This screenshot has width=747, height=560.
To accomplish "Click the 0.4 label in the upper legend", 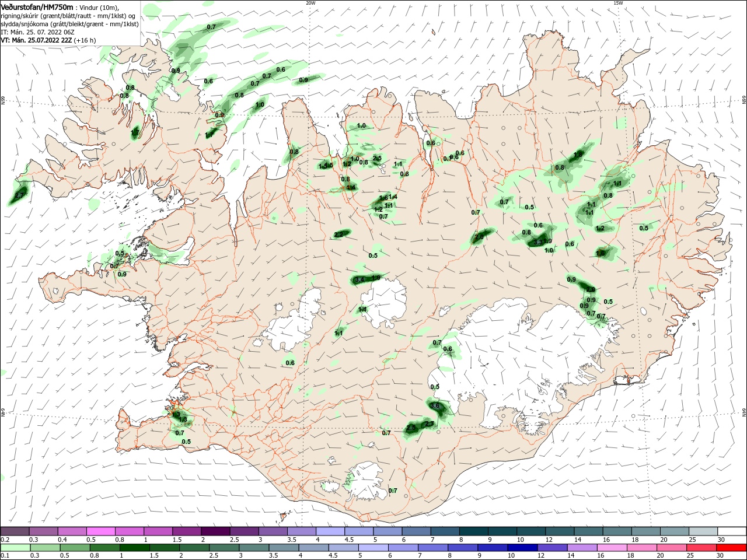I will tap(62, 540).
